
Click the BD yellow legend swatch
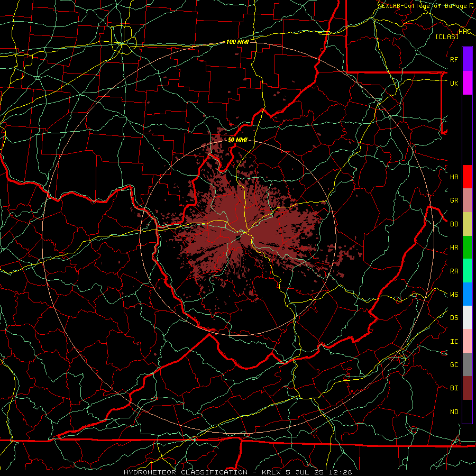click(x=467, y=224)
